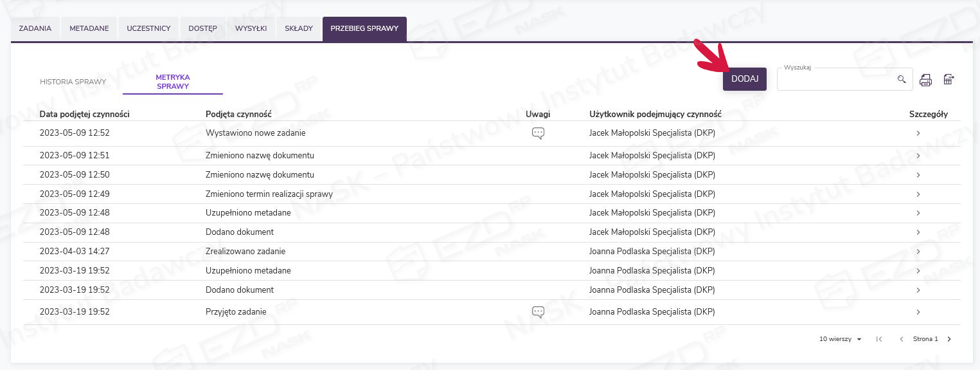The height and width of the screenshot is (370, 980).
Task: Open the 10 wierszy rows dropdown
Action: click(840, 339)
